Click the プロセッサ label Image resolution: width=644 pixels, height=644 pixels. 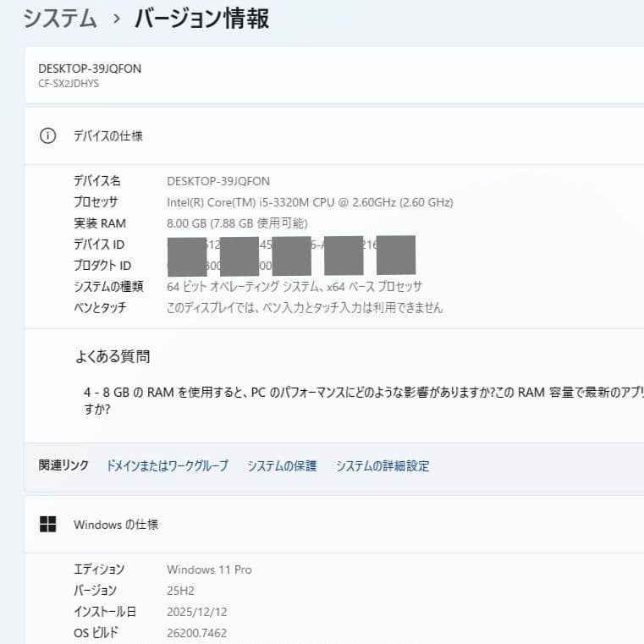point(96,201)
